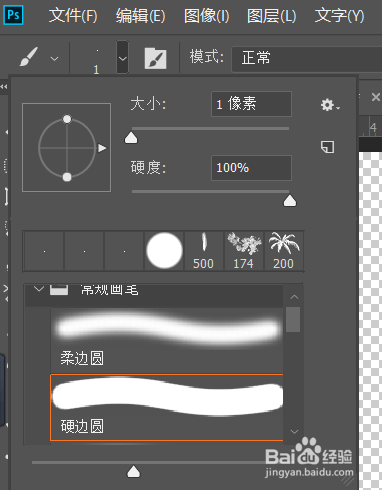
Task: Open brush panel gear settings menu
Action: point(330,105)
